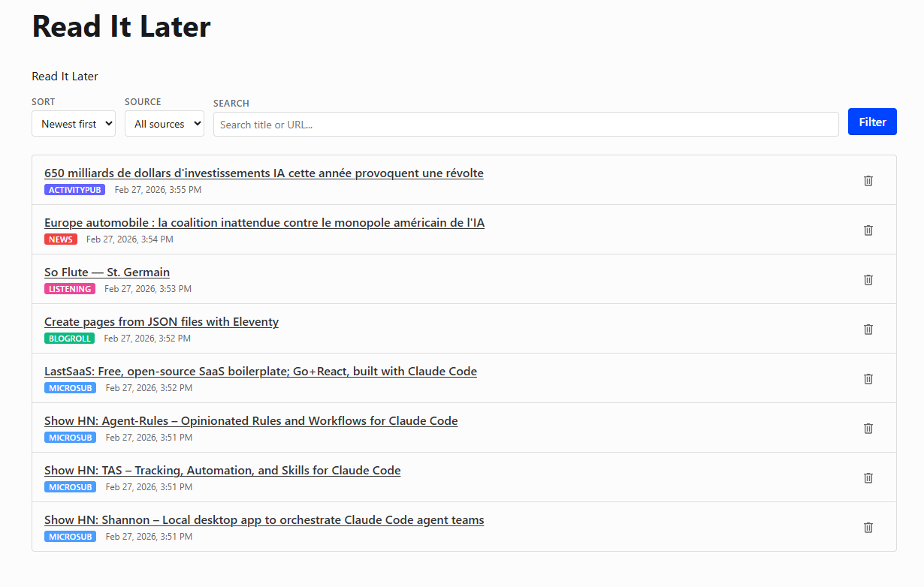Click the ACTIVITYPUB source badge

click(x=74, y=189)
